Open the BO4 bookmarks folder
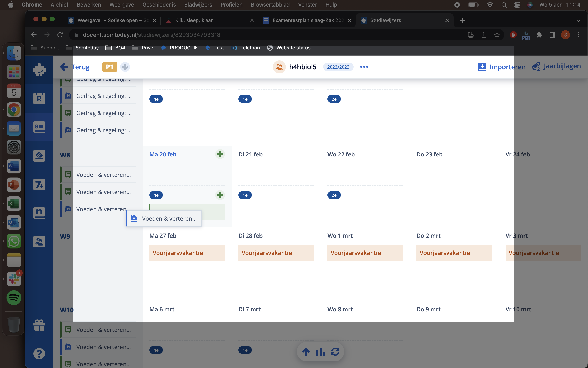 (115, 48)
